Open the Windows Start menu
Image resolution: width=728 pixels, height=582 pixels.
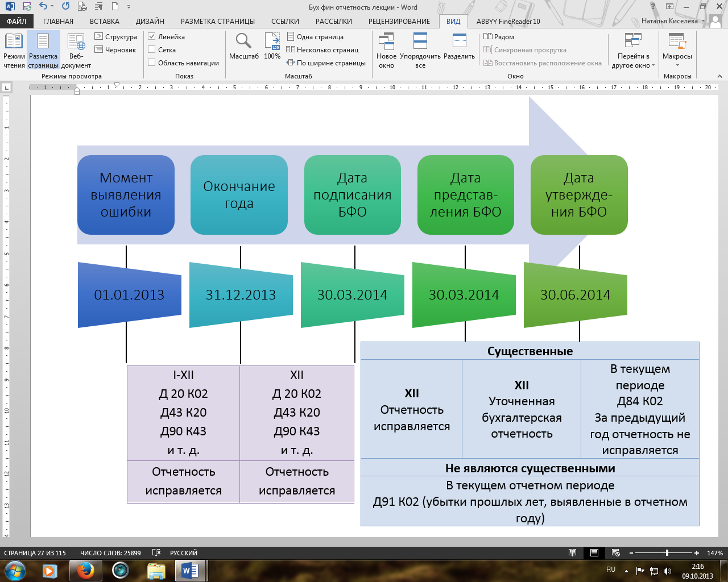15,570
